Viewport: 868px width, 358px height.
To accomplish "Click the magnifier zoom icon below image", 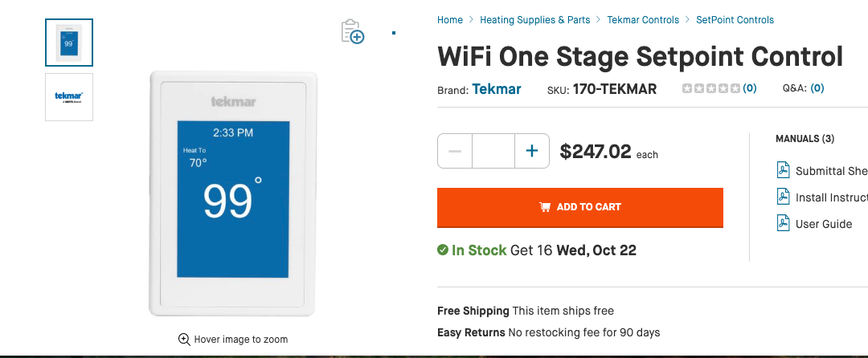I will click(x=184, y=340).
